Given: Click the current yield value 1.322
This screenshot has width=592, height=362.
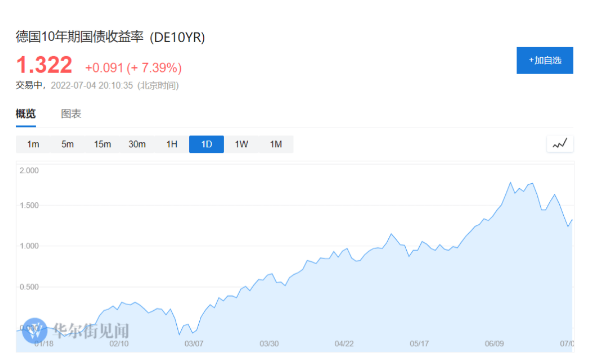Looking at the screenshot, I should pos(44,65).
